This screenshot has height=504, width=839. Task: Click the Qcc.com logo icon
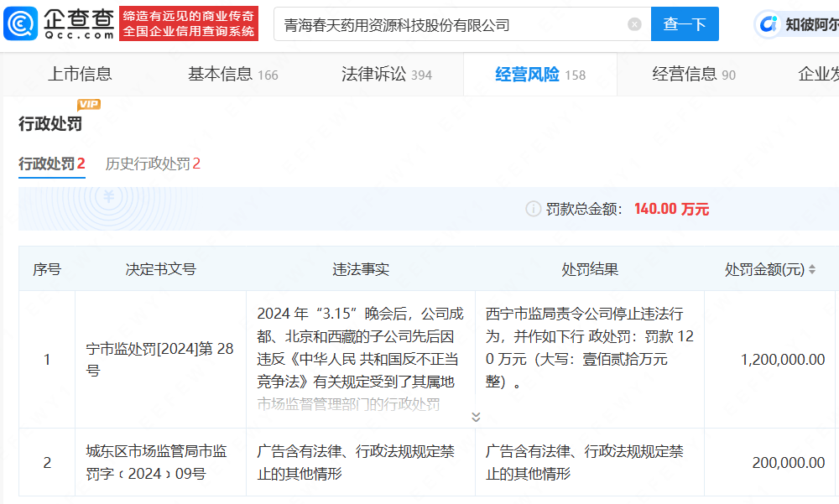tap(21, 23)
